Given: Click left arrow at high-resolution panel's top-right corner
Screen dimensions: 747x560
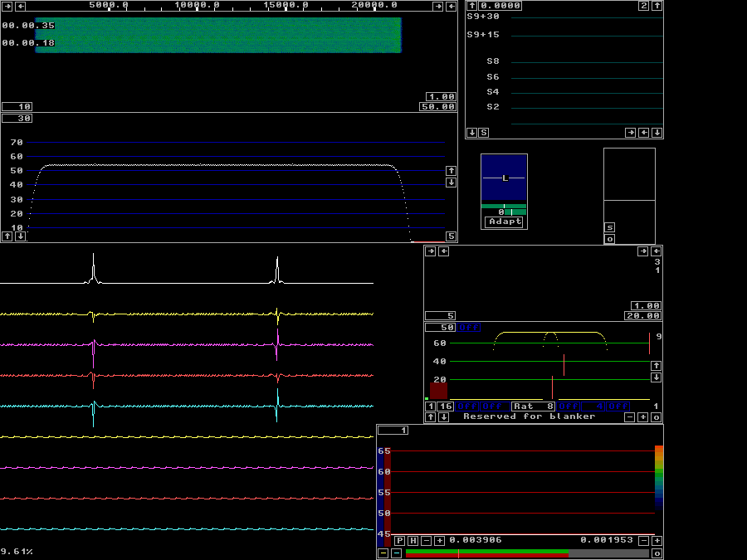Looking at the screenshot, I should (656, 251).
